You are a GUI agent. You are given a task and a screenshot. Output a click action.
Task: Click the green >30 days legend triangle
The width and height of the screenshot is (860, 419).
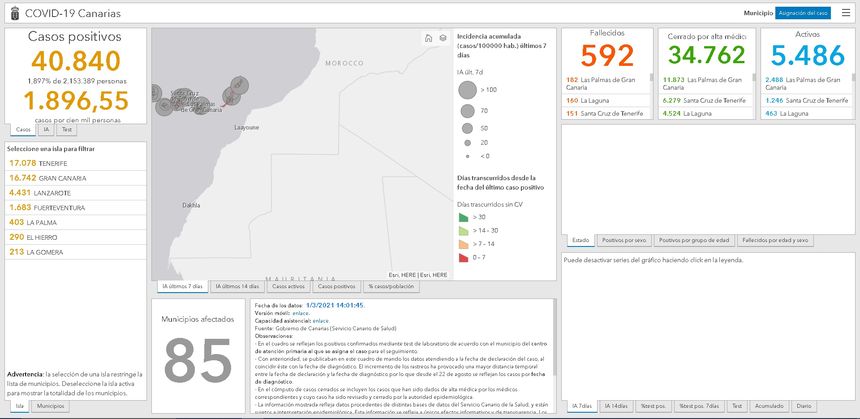463,216
